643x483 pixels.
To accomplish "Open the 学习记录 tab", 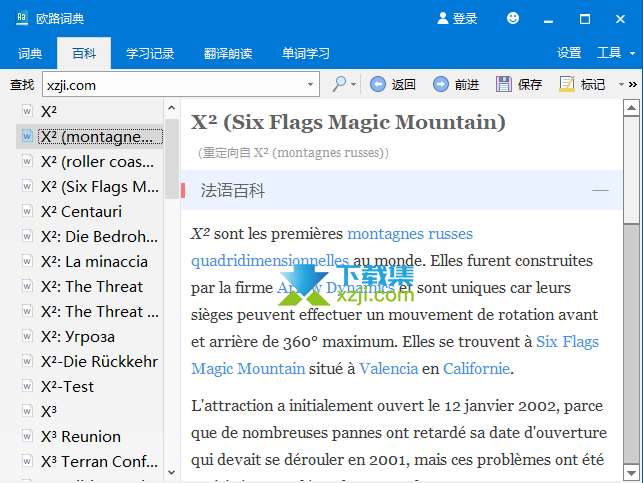I will pyautogui.click(x=150, y=53).
